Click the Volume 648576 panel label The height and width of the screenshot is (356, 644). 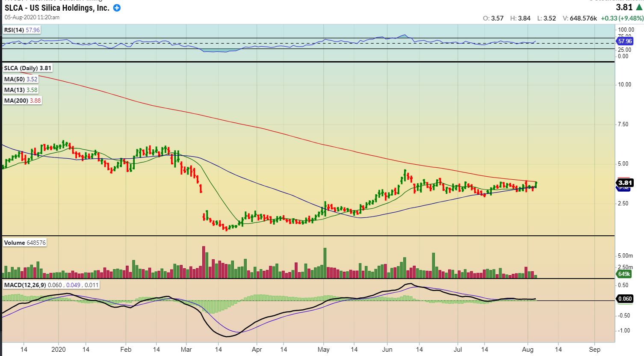(x=25, y=243)
